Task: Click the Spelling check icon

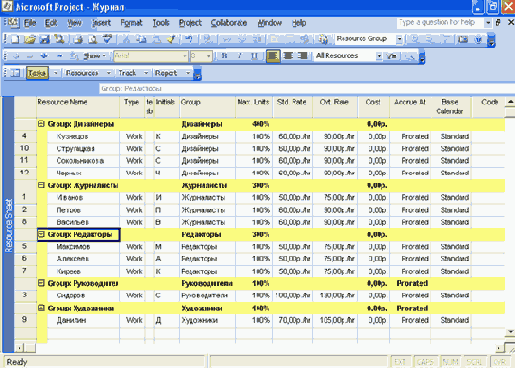Action: 107,39
